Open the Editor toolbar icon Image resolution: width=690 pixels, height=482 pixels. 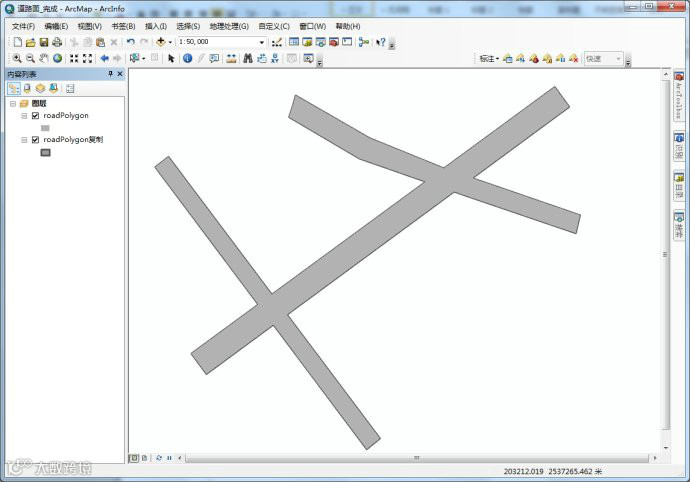pyautogui.click(x=277, y=42)
